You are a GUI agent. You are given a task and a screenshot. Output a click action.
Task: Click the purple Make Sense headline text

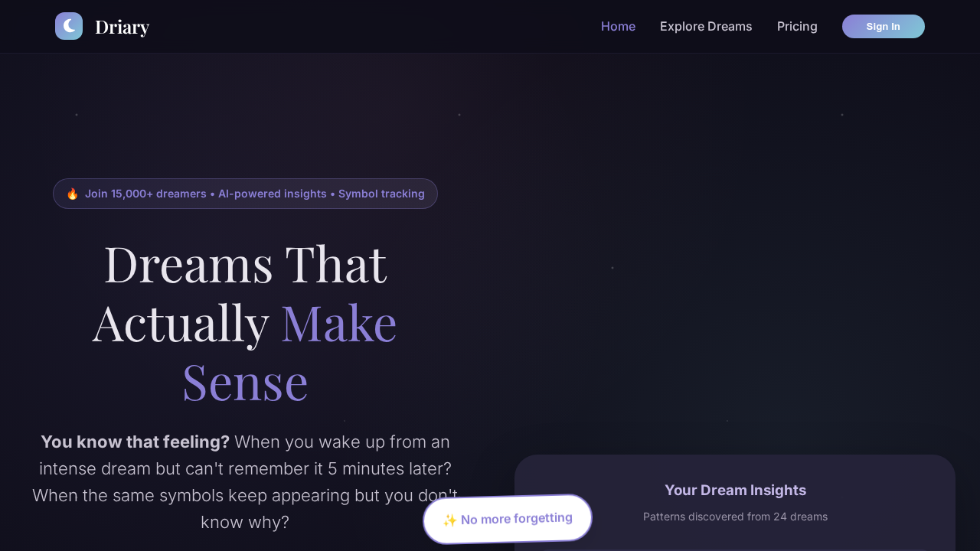coord(289,352)
